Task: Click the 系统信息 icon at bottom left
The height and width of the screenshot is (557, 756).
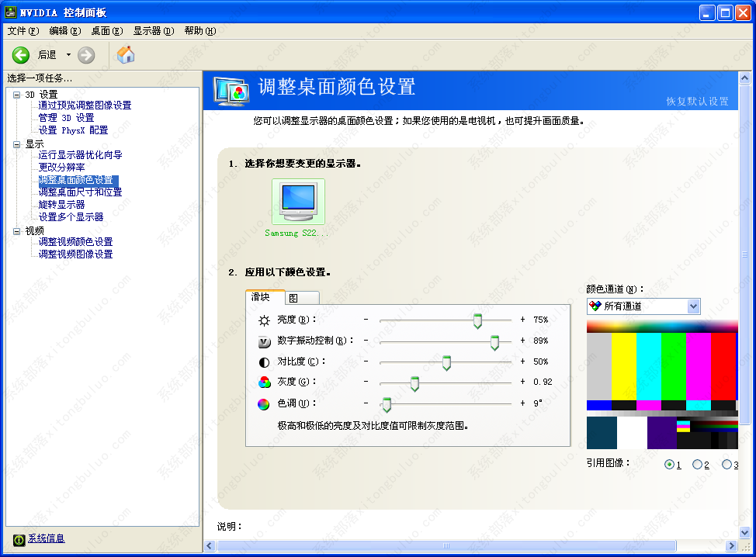Action: [x=19, y=538]
